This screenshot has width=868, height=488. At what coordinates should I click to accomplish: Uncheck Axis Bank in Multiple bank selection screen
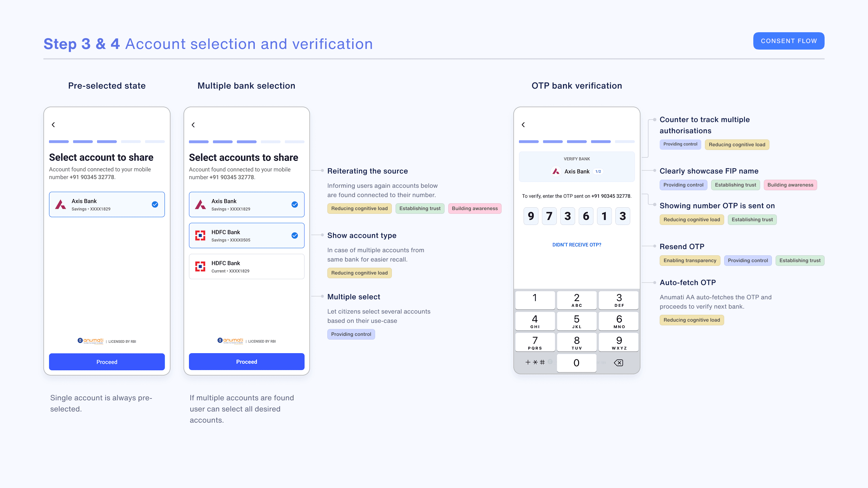[294, 204]
